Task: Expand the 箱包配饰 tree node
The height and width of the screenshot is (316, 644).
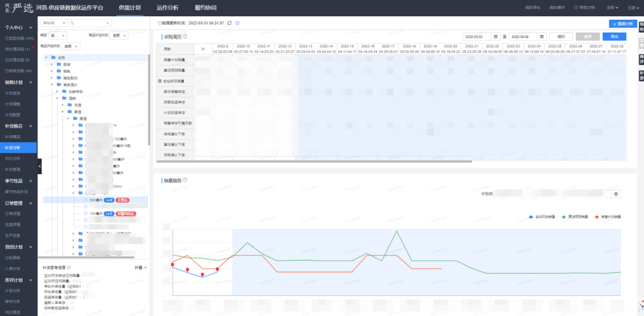Action: (52, 78)
